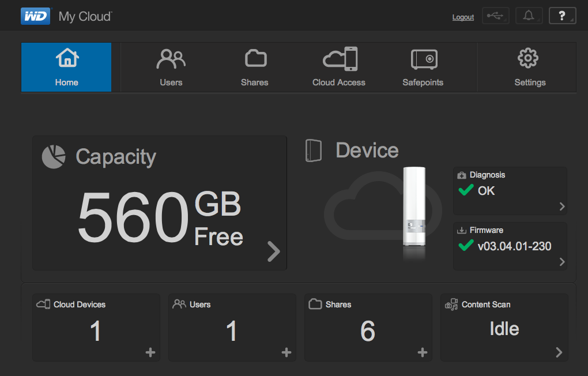The image size is (588, 376).
Task: Click the Cloud Devices label
Action: point(80,304)
